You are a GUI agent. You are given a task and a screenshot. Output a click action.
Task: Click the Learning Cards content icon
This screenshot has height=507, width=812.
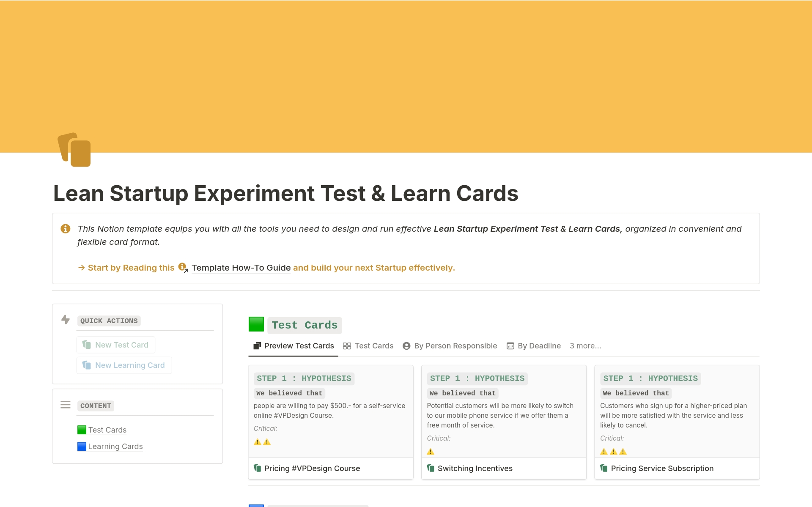(x=81, y=446)
